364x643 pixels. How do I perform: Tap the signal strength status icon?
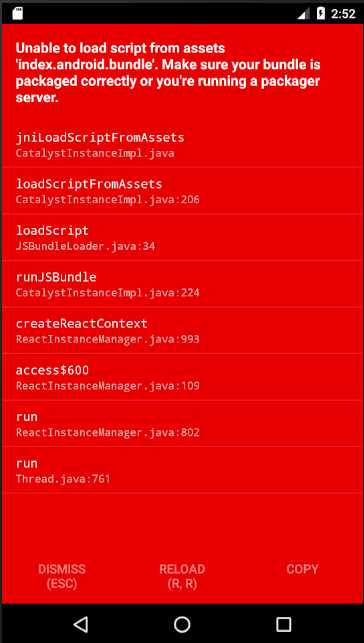303,14
